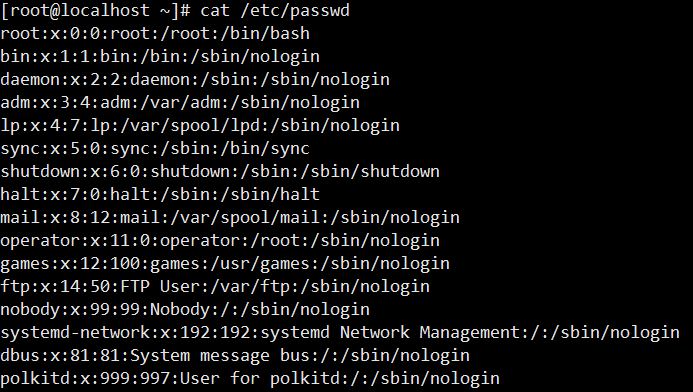This screenshot has height=392, width=693.
Task: Click the sync:x:5:0 entry
Action: click(155, 148)
